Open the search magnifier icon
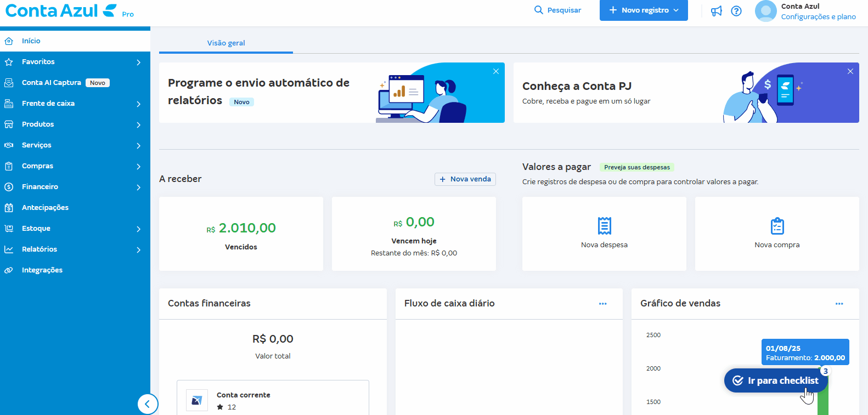This screenshot has height=415, width=868. pos(539,10)
